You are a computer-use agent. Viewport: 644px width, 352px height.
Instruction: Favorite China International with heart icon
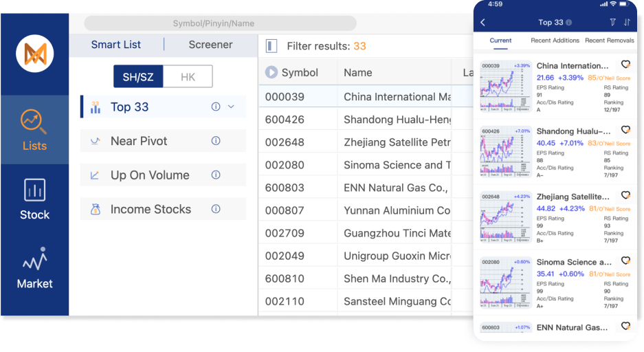click(x=625, y=65)
